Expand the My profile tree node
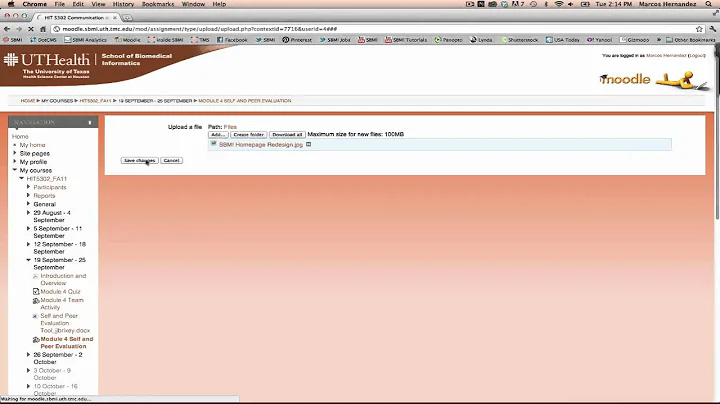This screenshot has height=404, width=720. point(15,162)
